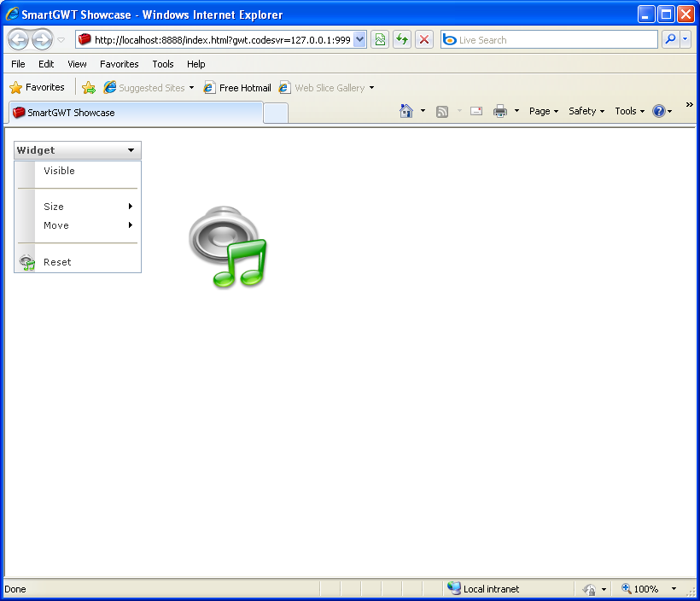Open the recent pages dropdown arrow

coord(61,40)
